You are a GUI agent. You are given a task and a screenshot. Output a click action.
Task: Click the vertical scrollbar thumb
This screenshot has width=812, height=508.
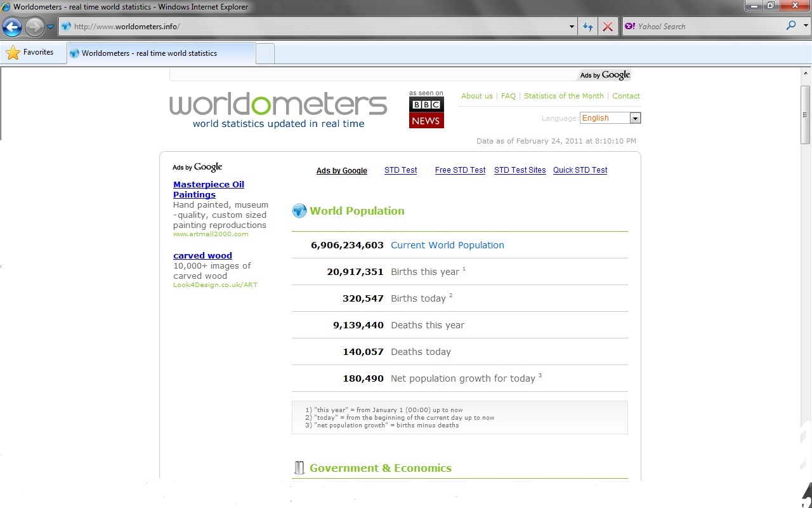(806, 114)
